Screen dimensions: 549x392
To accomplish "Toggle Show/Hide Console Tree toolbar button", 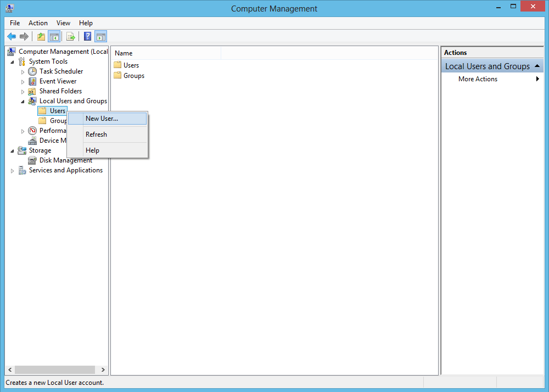I will click(x=54, y=37).
